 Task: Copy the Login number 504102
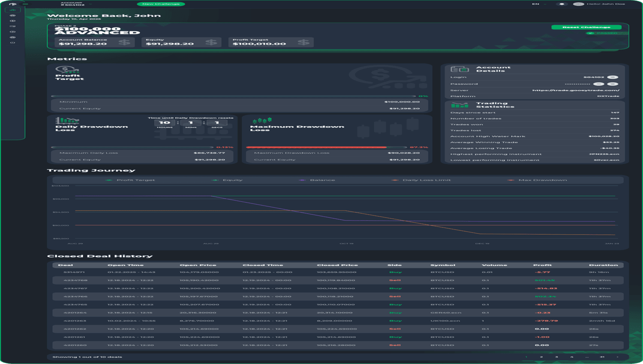(x=613, y=77)
